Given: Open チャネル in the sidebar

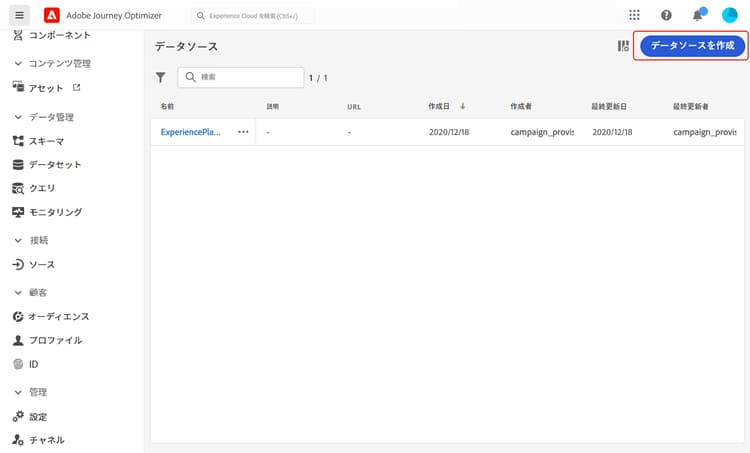Looking at the screenshot, I should (x=46, y=440).
